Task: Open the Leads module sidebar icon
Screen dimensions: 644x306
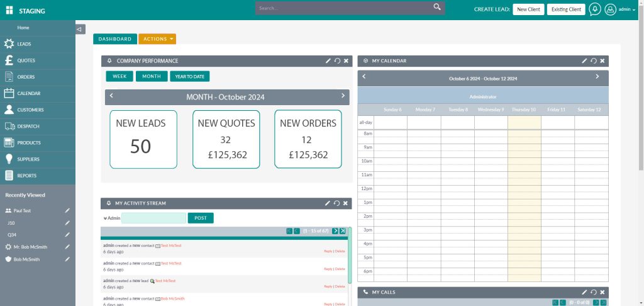Action: 9,44
